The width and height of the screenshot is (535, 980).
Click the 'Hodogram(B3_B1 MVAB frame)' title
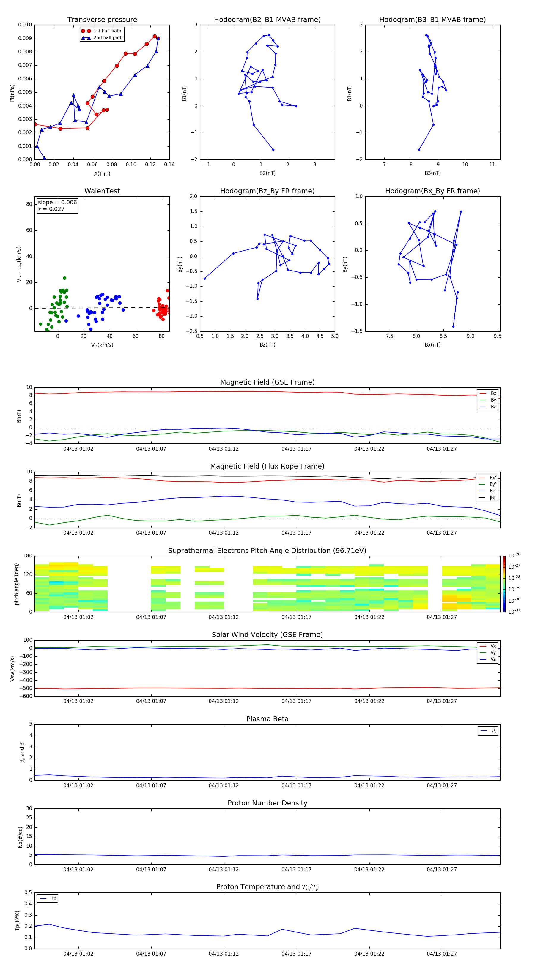pos(432,19)
